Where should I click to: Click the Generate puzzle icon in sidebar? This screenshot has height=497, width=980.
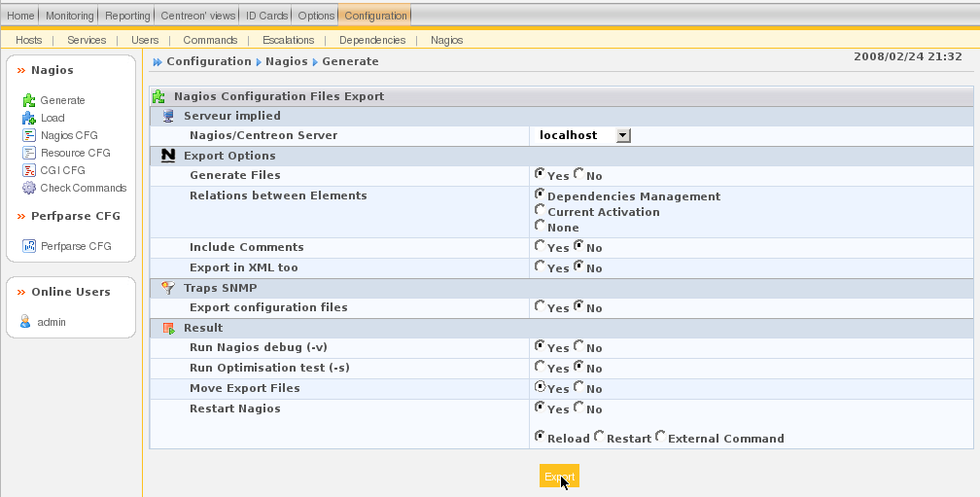pos(29,100)
